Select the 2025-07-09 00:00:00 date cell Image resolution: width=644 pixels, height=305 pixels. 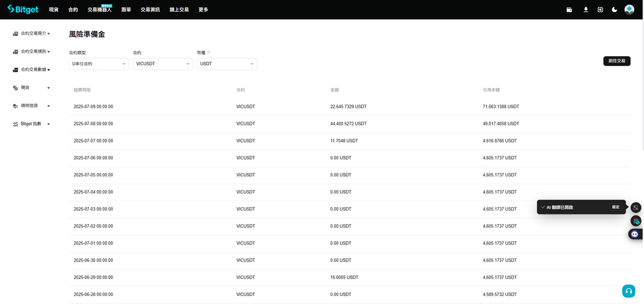pos(93,107)
